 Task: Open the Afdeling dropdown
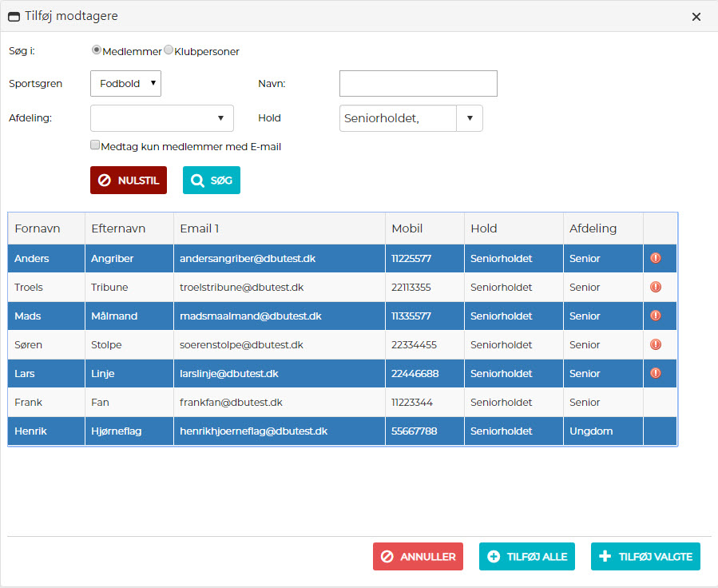[x=162, y=118]
